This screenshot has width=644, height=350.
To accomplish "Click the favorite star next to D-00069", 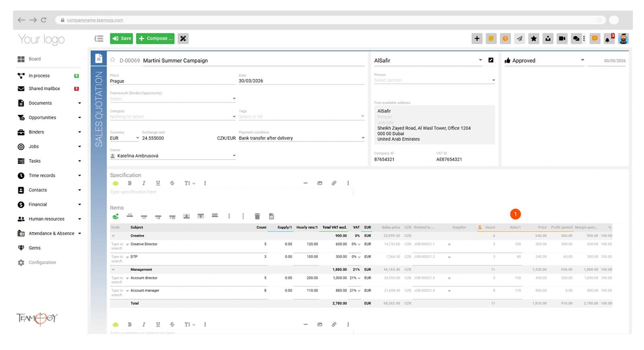I will coord(113,60).
